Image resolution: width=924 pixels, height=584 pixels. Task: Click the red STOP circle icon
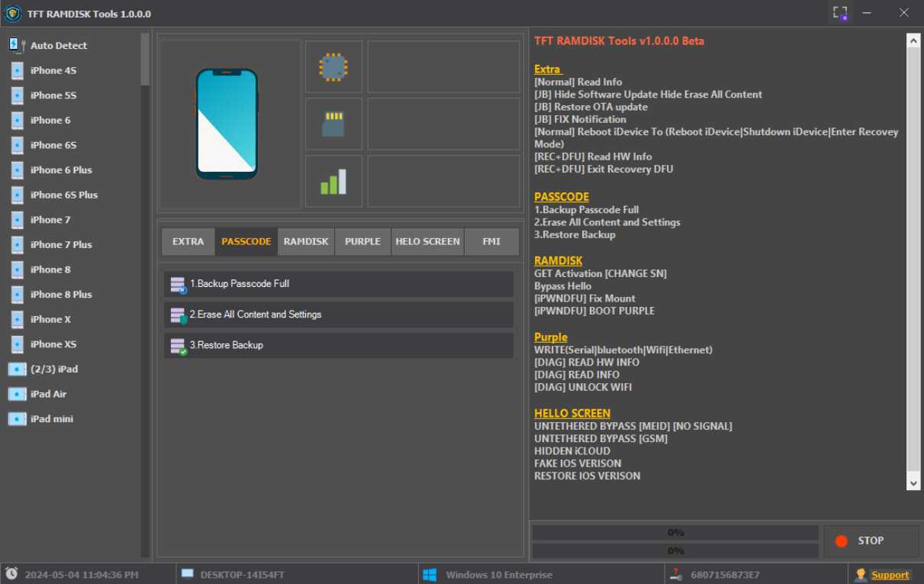pyautogui.click(x=841, y=540)
